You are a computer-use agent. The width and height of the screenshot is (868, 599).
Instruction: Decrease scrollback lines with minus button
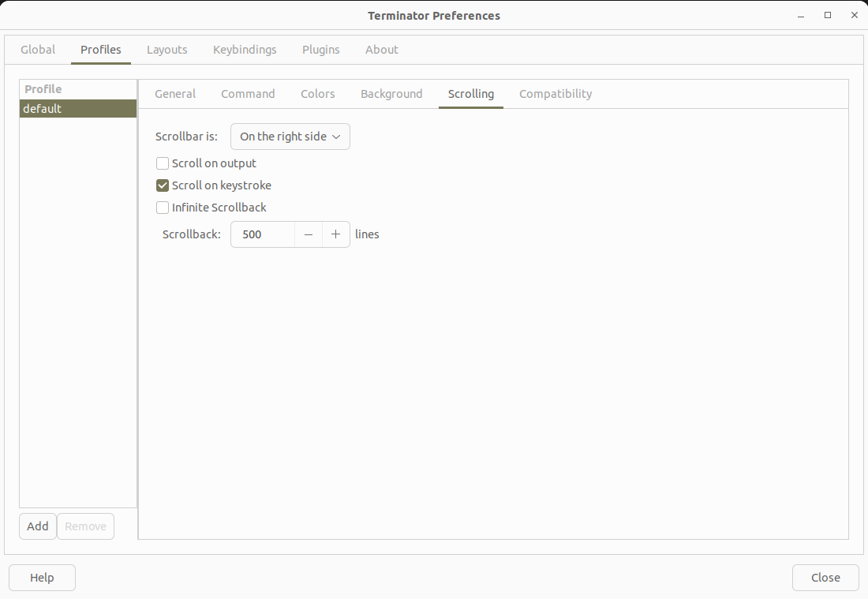point(309,234)
